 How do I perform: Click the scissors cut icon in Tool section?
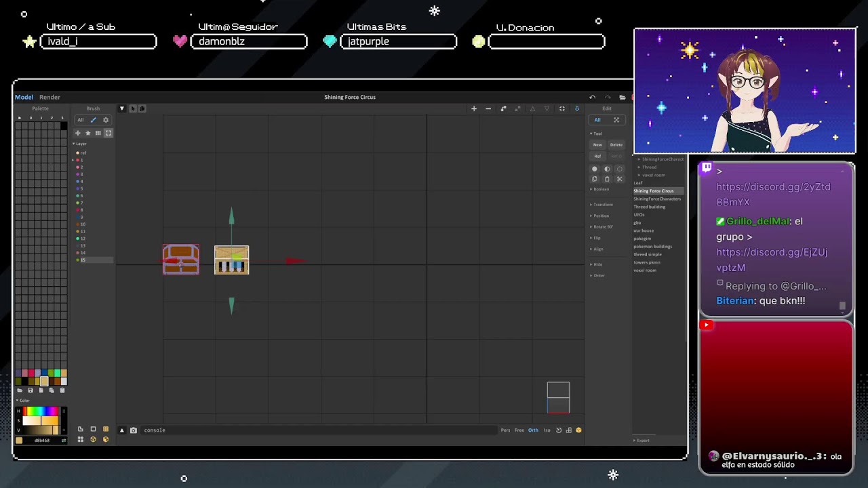pyautogui.click(x=619, y=179)
